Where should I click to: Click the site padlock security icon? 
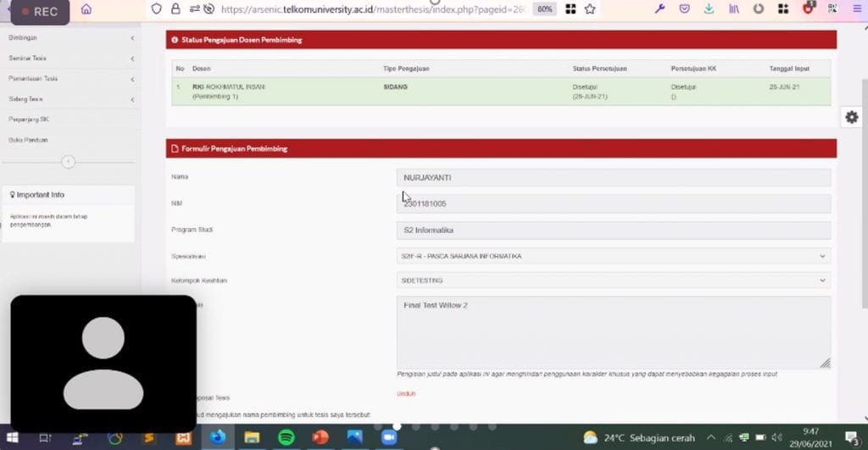(175, 9)
